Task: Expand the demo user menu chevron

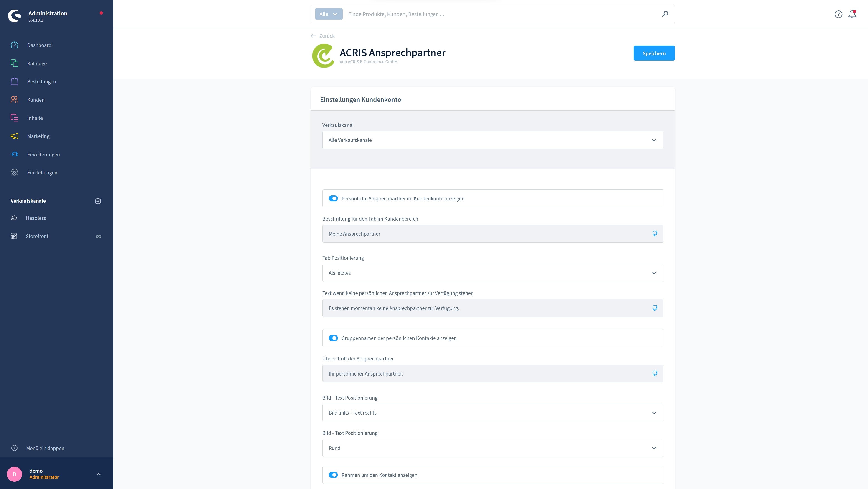Action: [x=98, y=474]
